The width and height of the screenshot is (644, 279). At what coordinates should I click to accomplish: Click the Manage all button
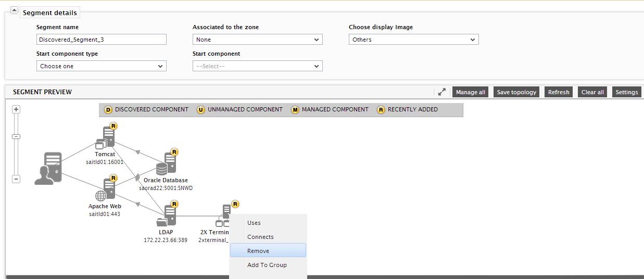[x=471, y=92]
